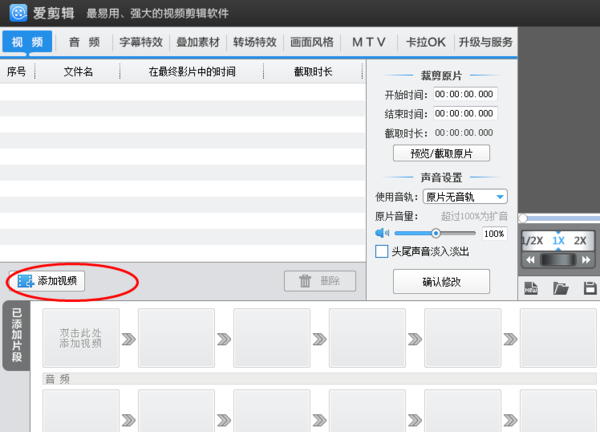The width and height of the screenshot is (600, 432).
Task: Click the 确认修改 button
Action: (441, 282)
